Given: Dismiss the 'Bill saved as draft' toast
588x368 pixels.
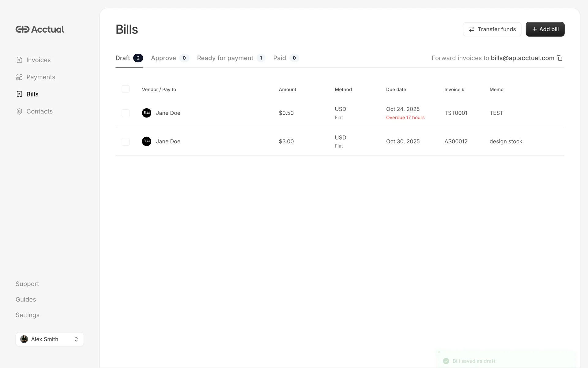Looking at the screenshot, I should pos(439,352).
